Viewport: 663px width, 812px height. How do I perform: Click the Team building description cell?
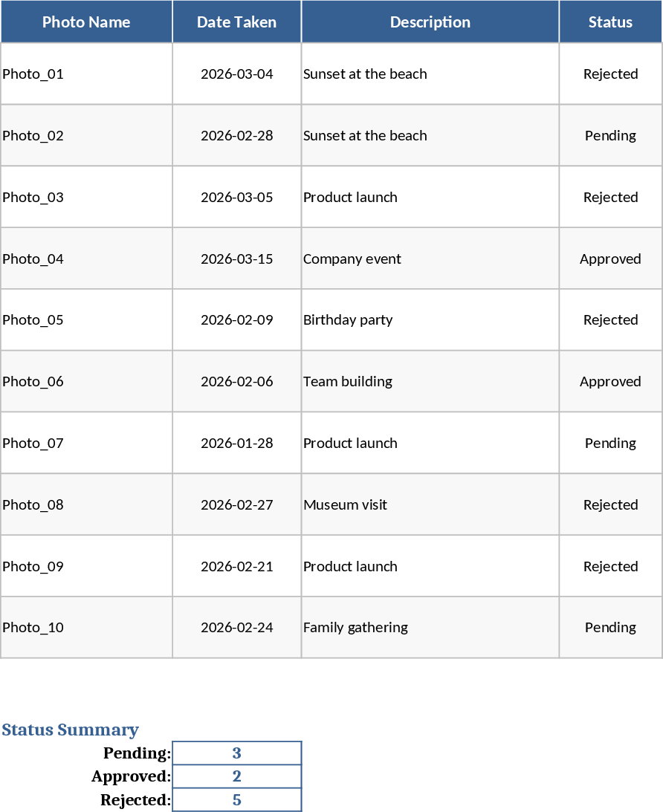(x=430, y=381)
